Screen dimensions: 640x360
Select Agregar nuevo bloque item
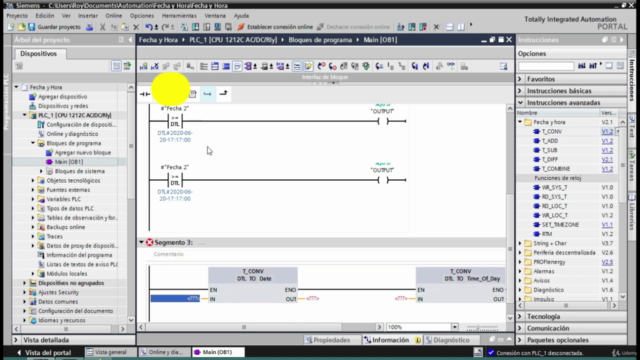[x=82, y=153]
